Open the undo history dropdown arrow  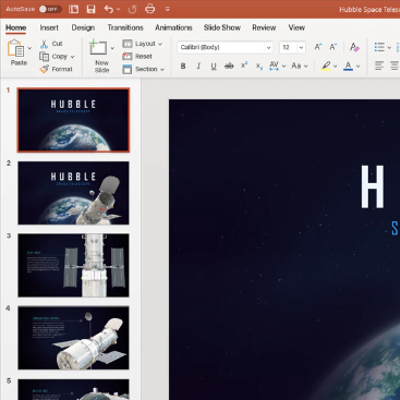(x=118, y=9)
